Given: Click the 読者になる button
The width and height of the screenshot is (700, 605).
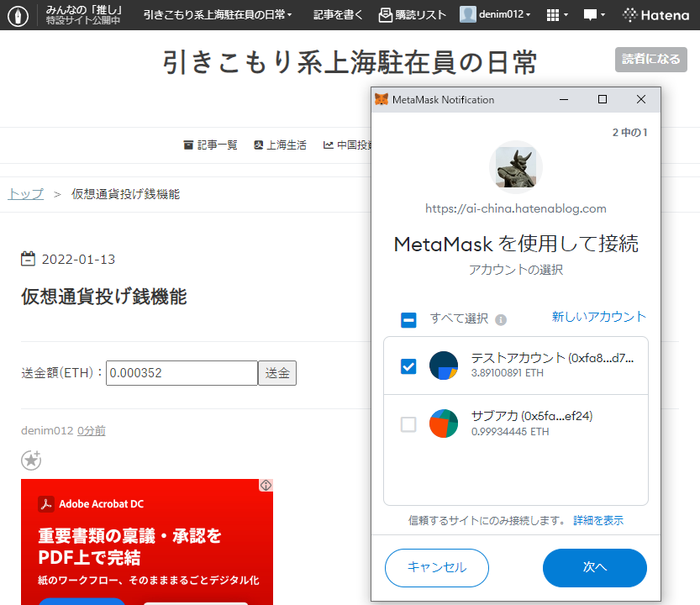Looking at the screenshot, I should point(651,60).
